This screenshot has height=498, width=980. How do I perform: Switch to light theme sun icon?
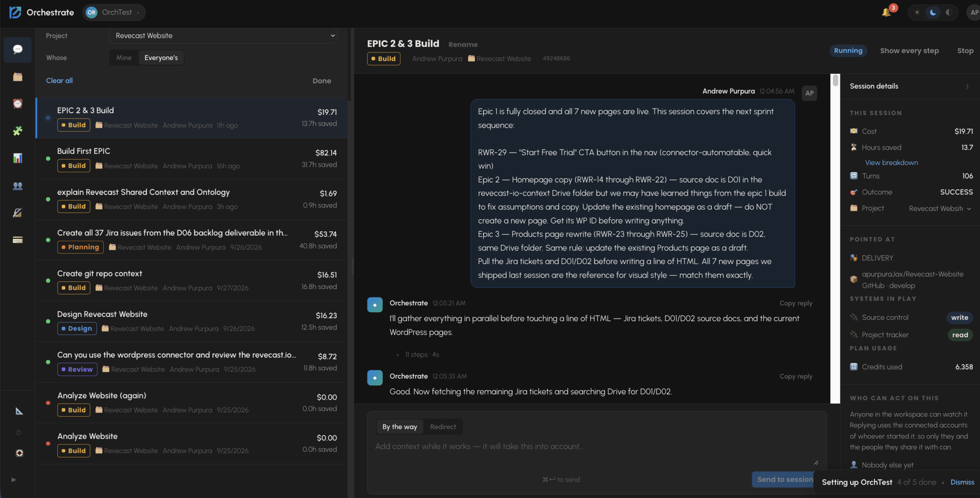[x=917, y=12]
